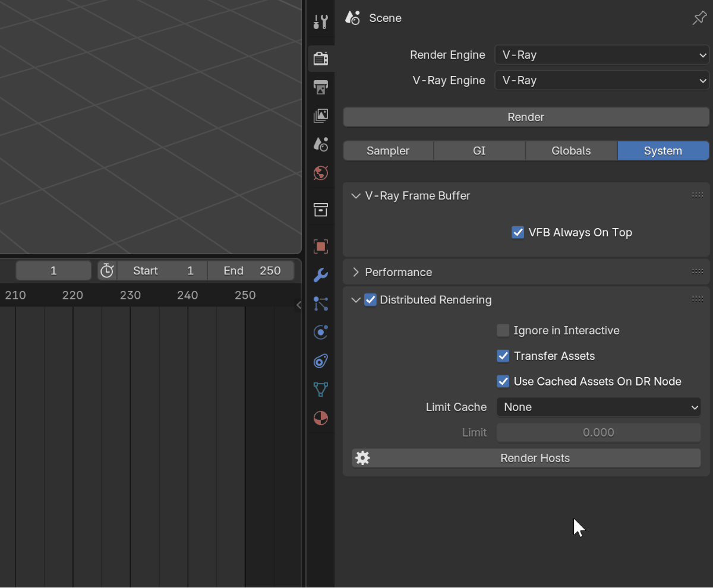Image resolution: width=713 pixels, height=588 pixels.
Task: Open the Scene properties tab
Action: click(320, 144)
